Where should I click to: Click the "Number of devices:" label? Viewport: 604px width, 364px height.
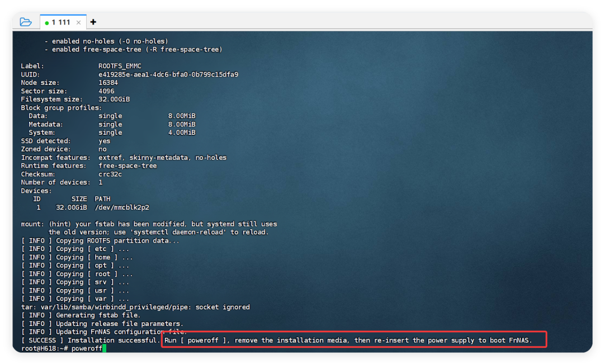(x=55, y=182)
